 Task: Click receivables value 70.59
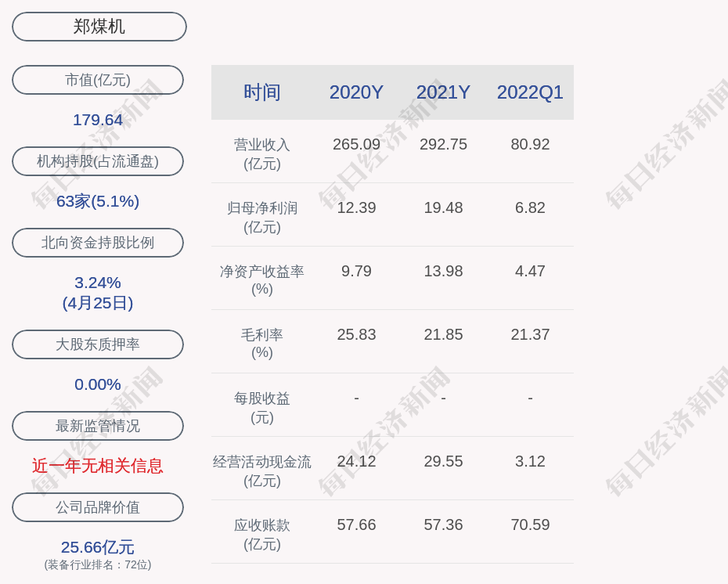[530, 525]
